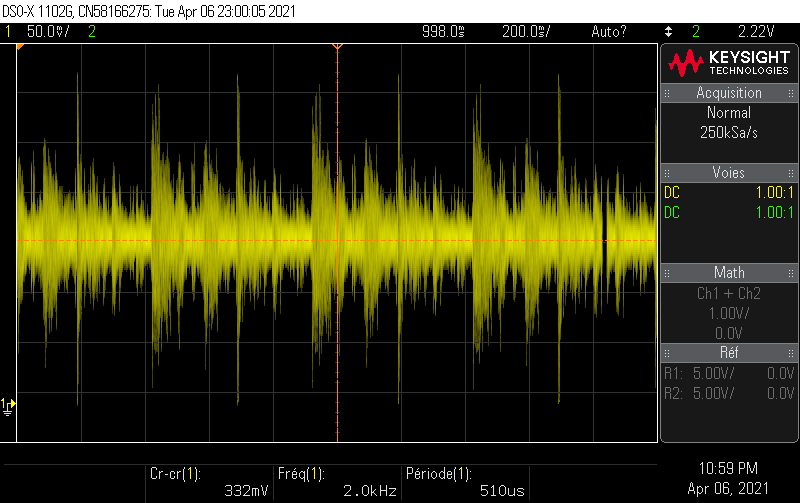Select the channel 2 indicator in top bar
Image resolution: width=800 pixels, height=503 pixels.
92,32
